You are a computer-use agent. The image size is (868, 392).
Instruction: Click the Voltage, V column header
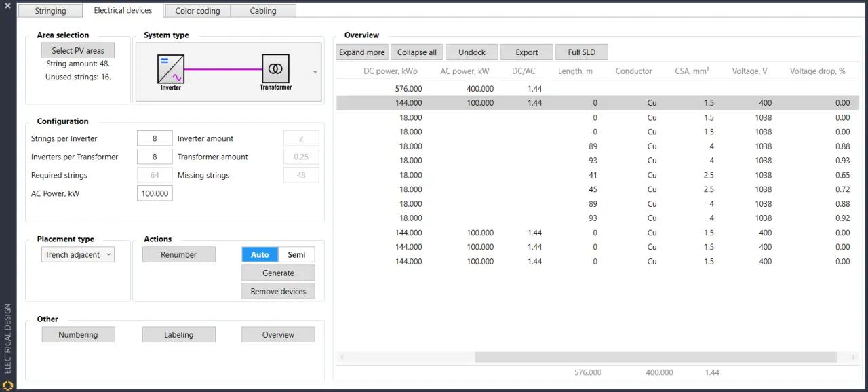click(750, 71)
